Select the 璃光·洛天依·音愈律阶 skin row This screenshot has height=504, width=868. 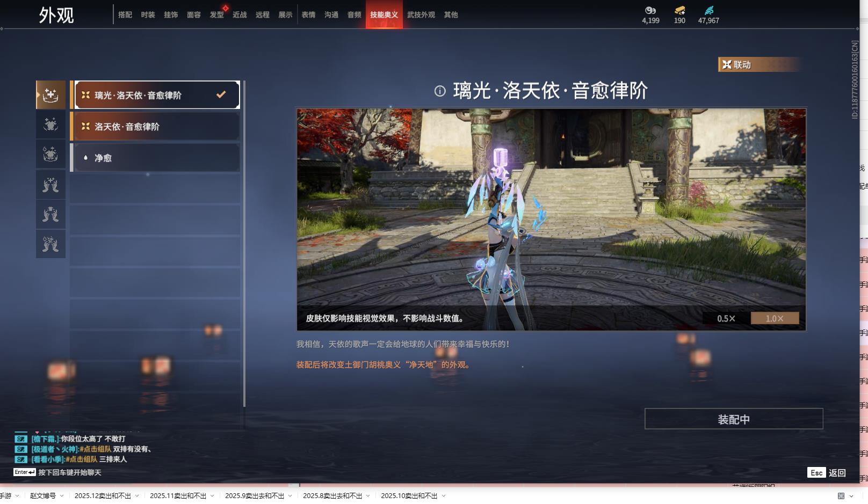click(155, 95)
